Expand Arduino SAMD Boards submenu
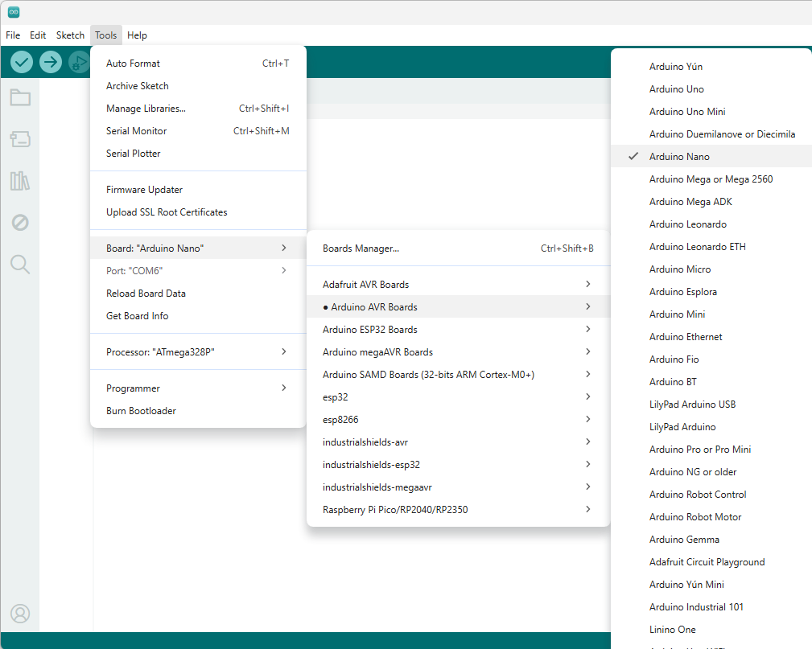 (458, 374)
